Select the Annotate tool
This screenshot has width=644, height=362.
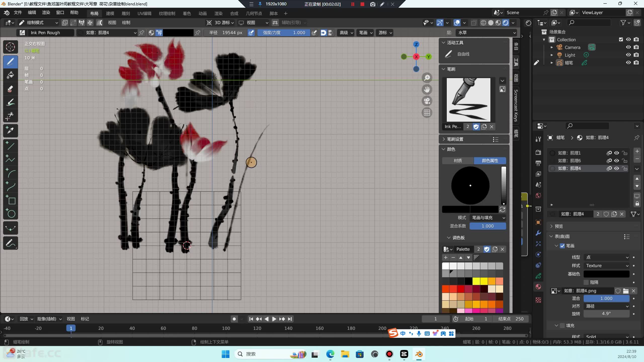tap(10, 243)
